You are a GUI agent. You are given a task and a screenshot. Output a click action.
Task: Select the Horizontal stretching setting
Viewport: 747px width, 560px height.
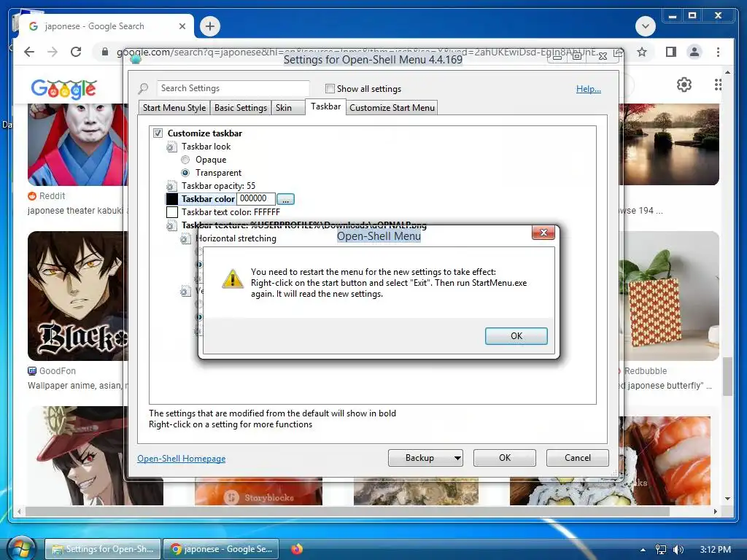tap(236, 238)
